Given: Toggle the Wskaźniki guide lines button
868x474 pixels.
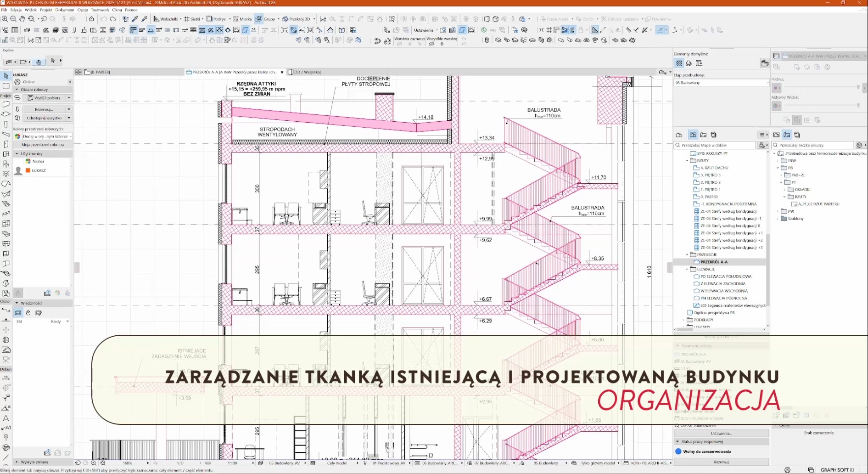Looking at the screenshot, I should click(166, 19).
